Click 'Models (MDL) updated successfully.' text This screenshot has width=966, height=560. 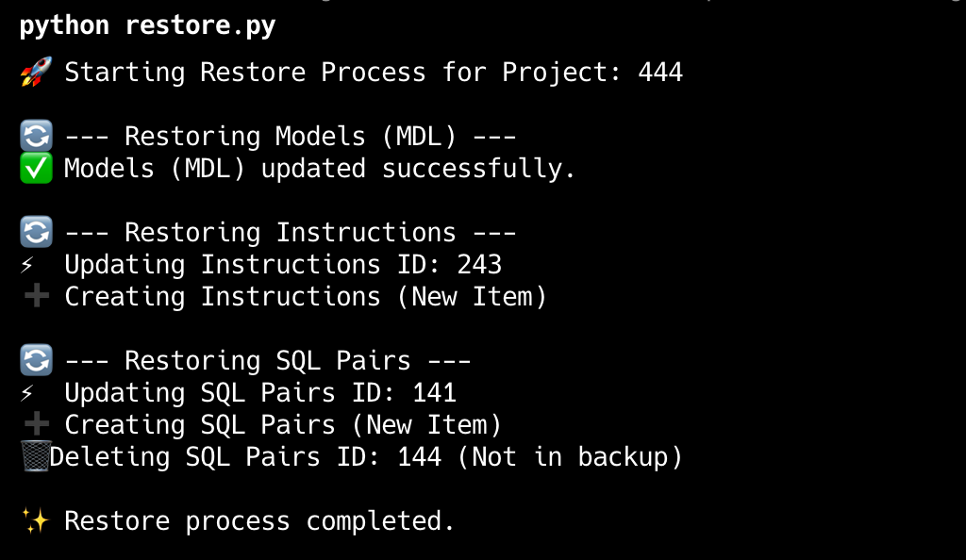pyautogui.click(x=320, y=169)
